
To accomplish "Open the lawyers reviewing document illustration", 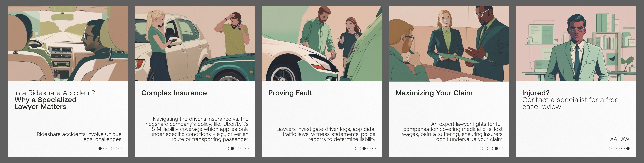I will (x=449, y=44).
